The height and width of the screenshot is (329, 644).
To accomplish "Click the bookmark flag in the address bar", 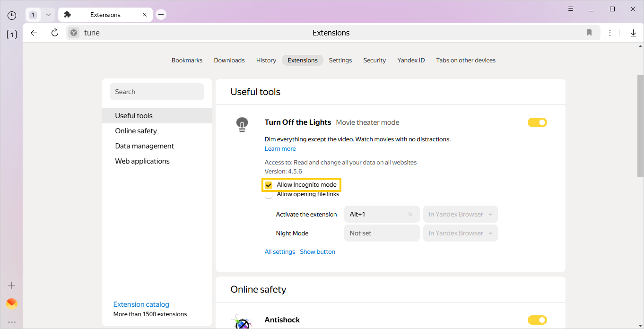I will [589, 33].
